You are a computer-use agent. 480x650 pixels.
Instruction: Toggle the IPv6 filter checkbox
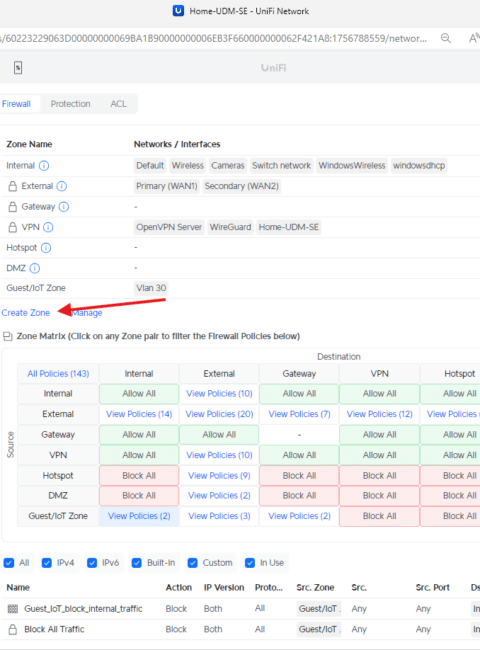pos(92,563)
